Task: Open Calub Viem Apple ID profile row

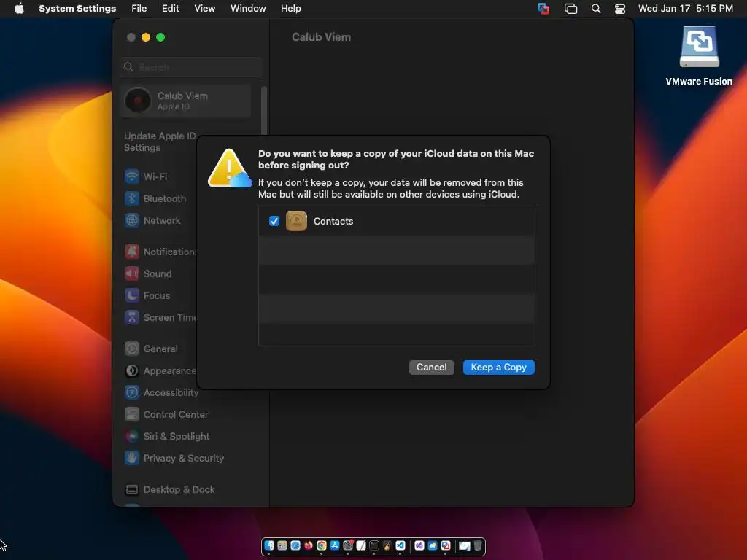Action: tap(186, 101)
